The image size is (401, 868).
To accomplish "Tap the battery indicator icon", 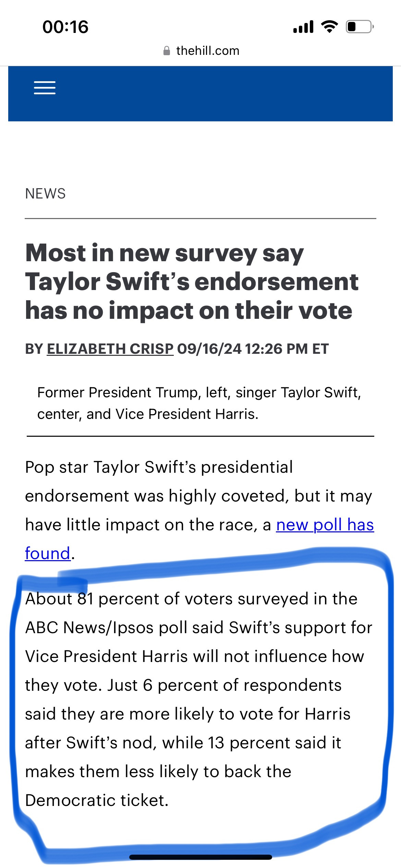I will (360, 26).
